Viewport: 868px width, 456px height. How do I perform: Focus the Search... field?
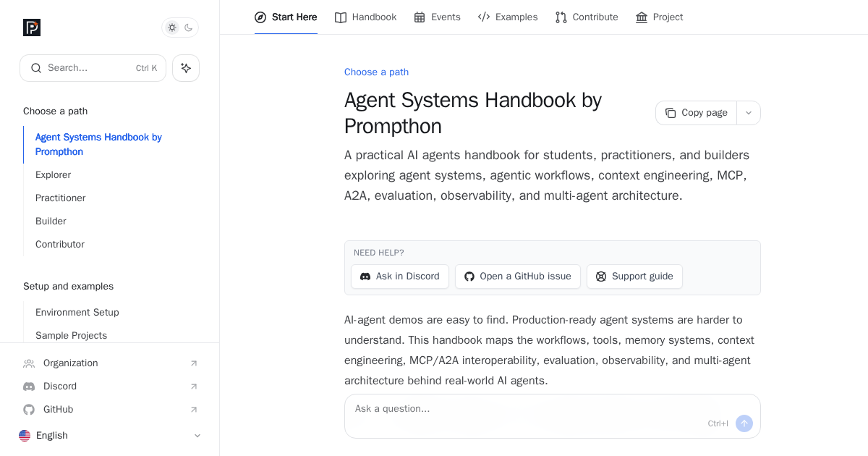[x=93, y=68]
